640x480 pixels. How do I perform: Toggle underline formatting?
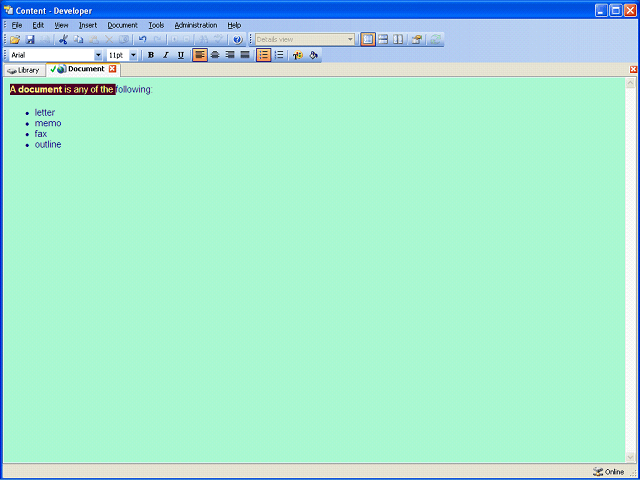[x=181, y=55]
